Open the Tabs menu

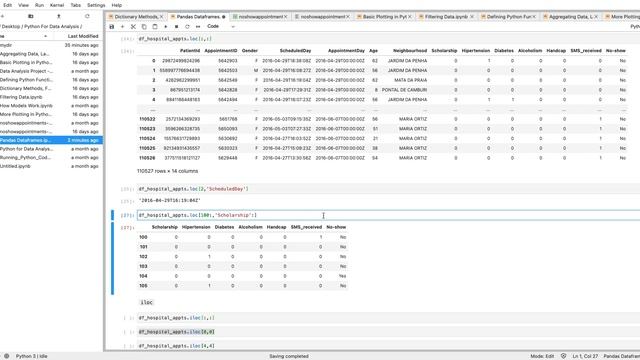coord(76,5)
